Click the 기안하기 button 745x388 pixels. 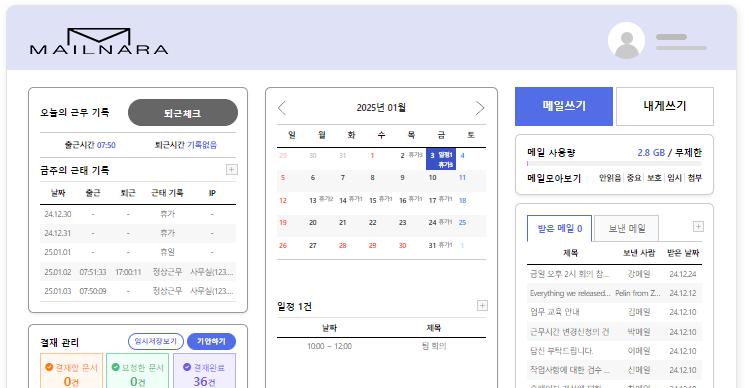(x=211, y=341)
